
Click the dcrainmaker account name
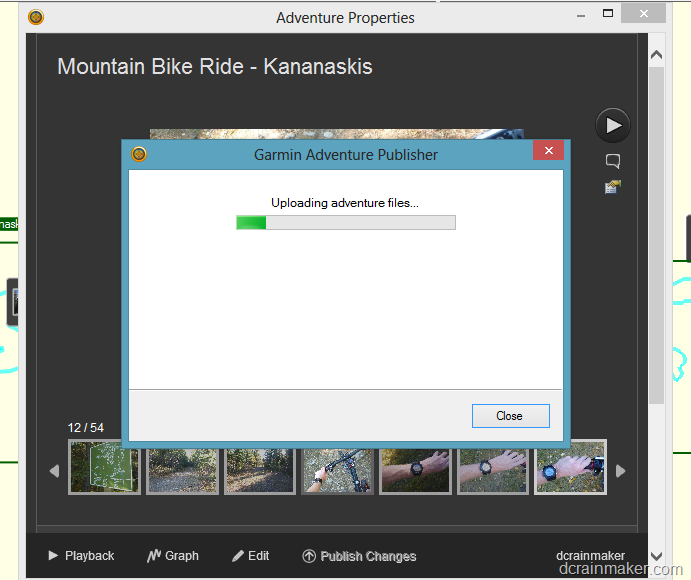[x=590, y=555]
